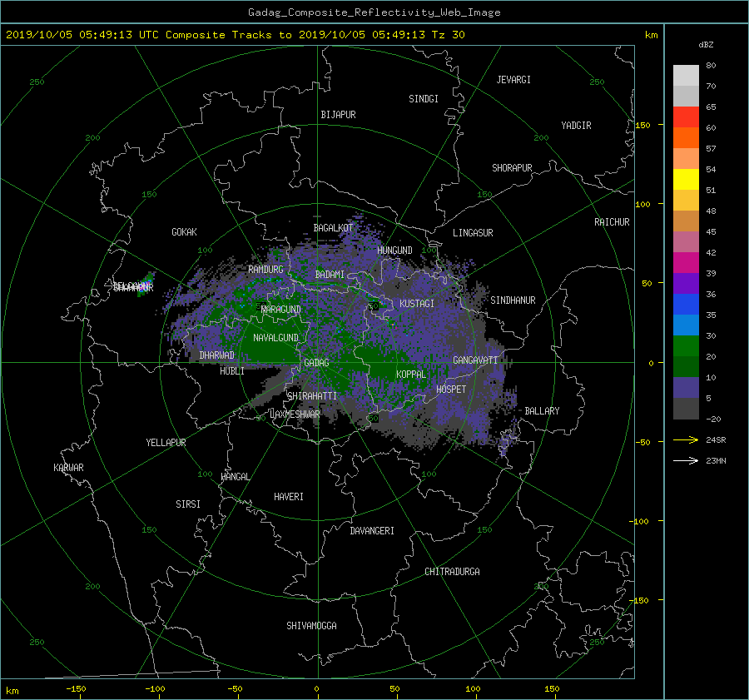Click the SINDHANUR city label
The height and width of the screenshot is (700, 749).
513,300
